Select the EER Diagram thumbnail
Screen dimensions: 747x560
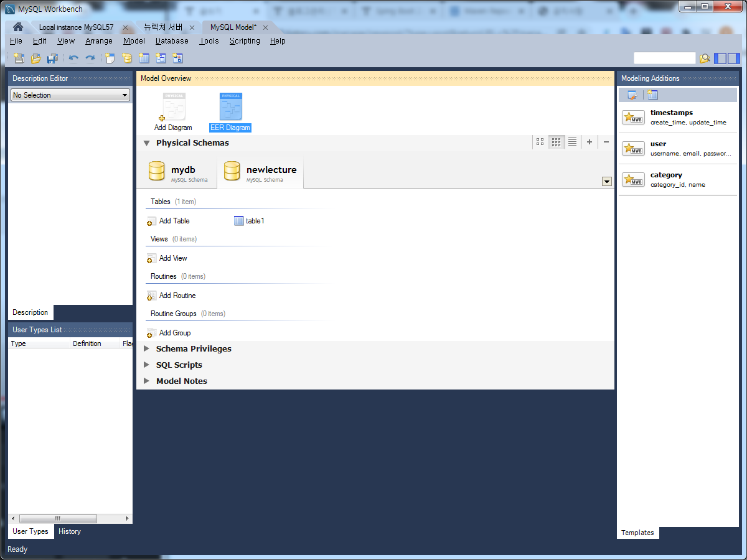(x=230, y=107)
